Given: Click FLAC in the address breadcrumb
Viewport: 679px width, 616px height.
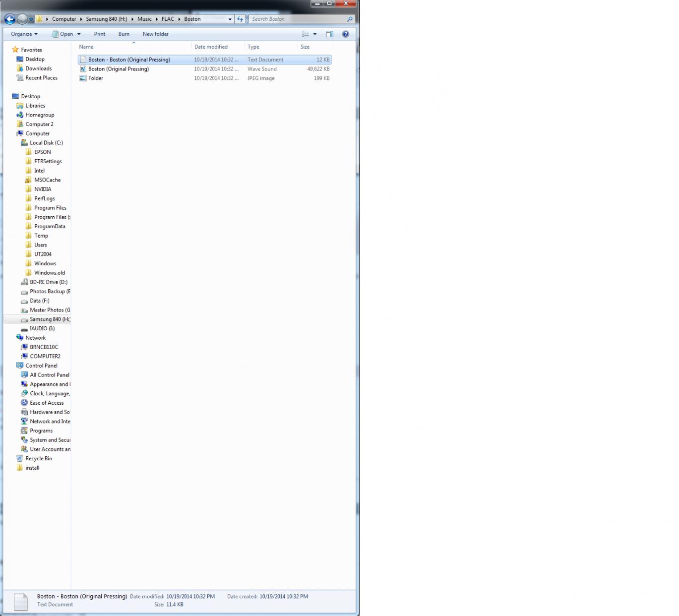Looking at the screenshot, I should 168,19.
